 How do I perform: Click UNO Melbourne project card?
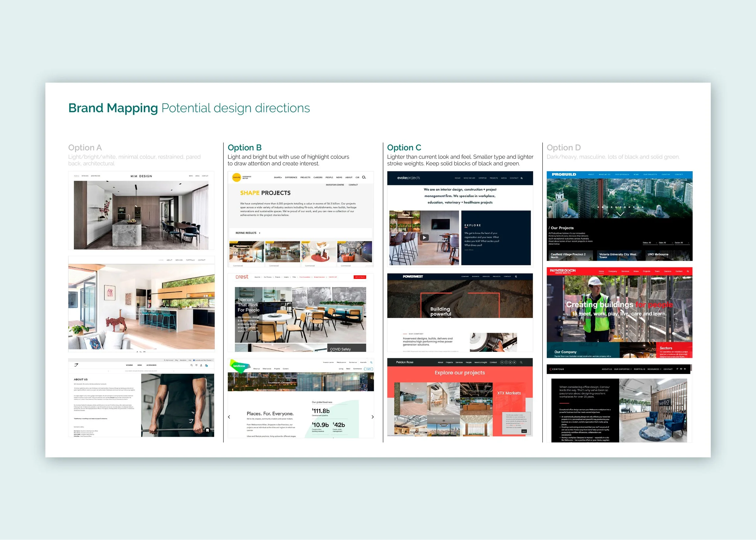click(661, 255)
